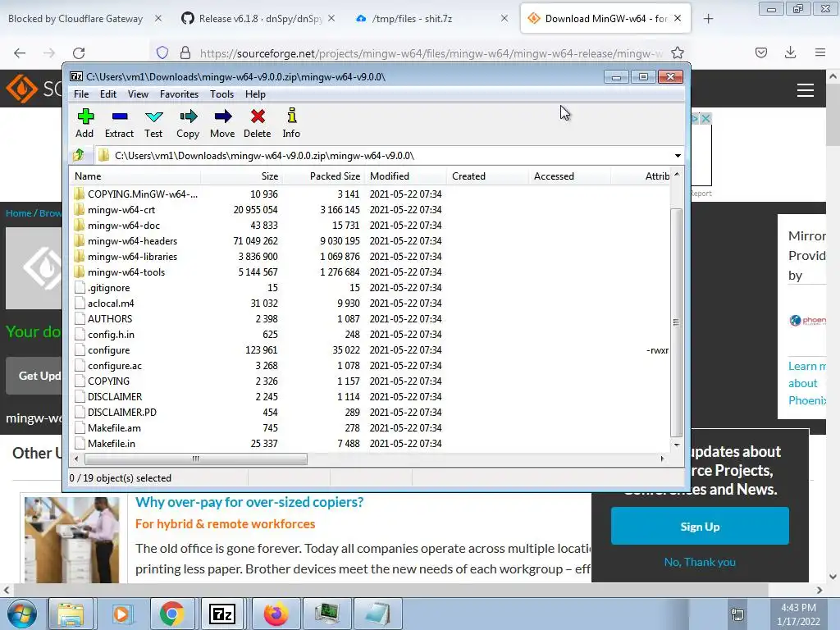Image resolution: width=840 pixels, height=630 pixels.
Task: Click the 7-Zip vertical scrollbar down arrow
Action: point(677,445)
